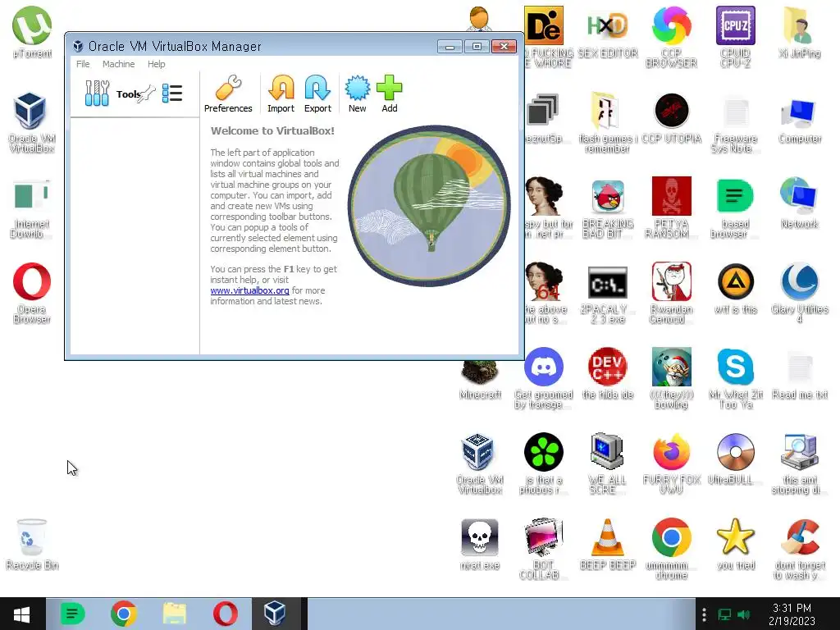Click the volume speaker tray icon
The image size is (840, 630).
tap(743, 614)
